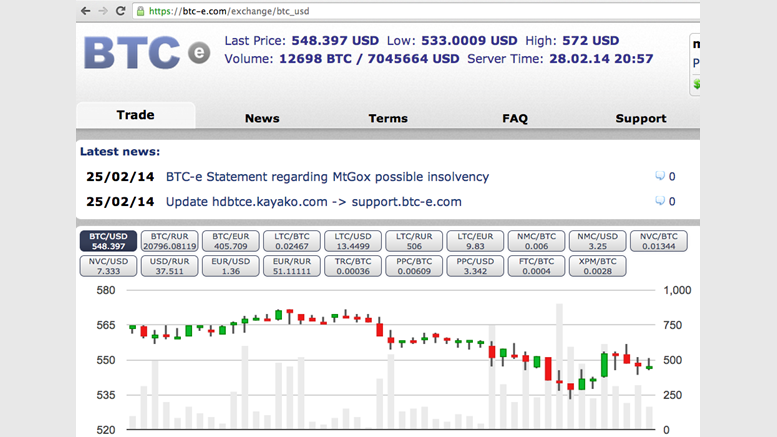Click the 250 volume axis label
The height and width of the screenshot is (437, 777).
click(x=672, y=395)
